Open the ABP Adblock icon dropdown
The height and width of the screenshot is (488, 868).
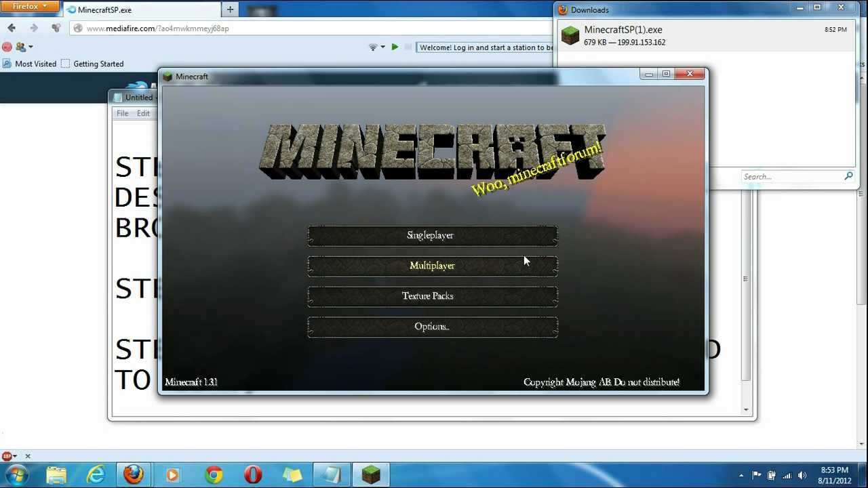[9, 456]
